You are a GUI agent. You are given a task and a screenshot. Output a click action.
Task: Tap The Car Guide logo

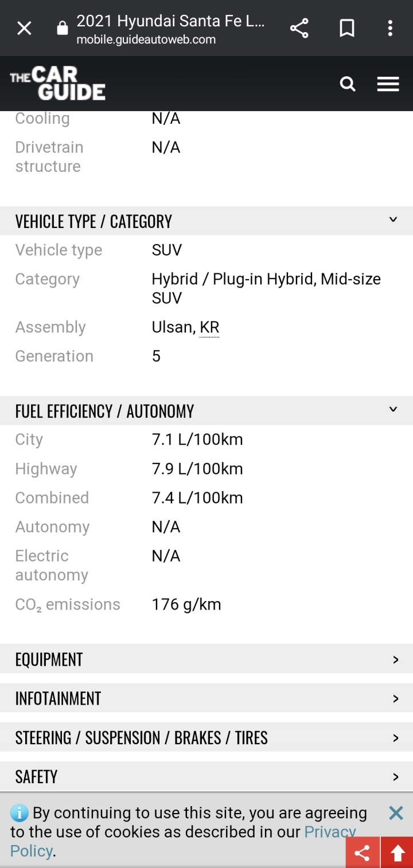tap(57, 84)
